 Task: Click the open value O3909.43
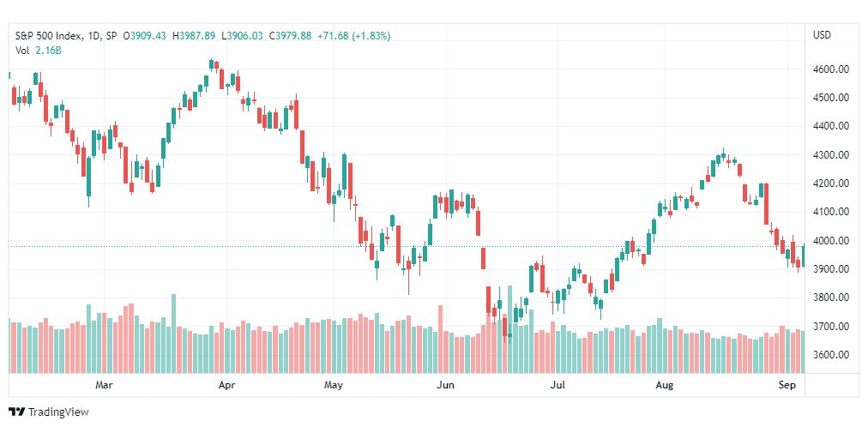(146, 36)
